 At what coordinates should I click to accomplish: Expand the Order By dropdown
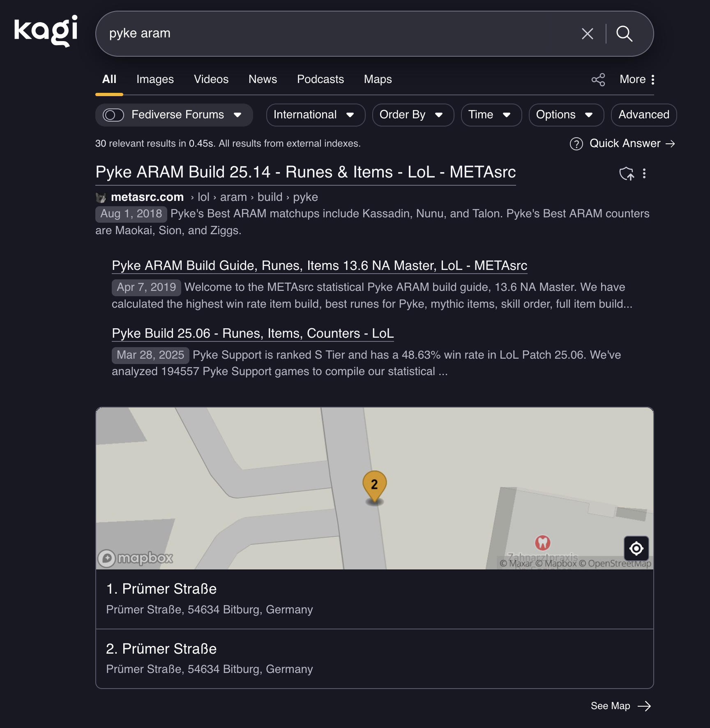point(412,115)
